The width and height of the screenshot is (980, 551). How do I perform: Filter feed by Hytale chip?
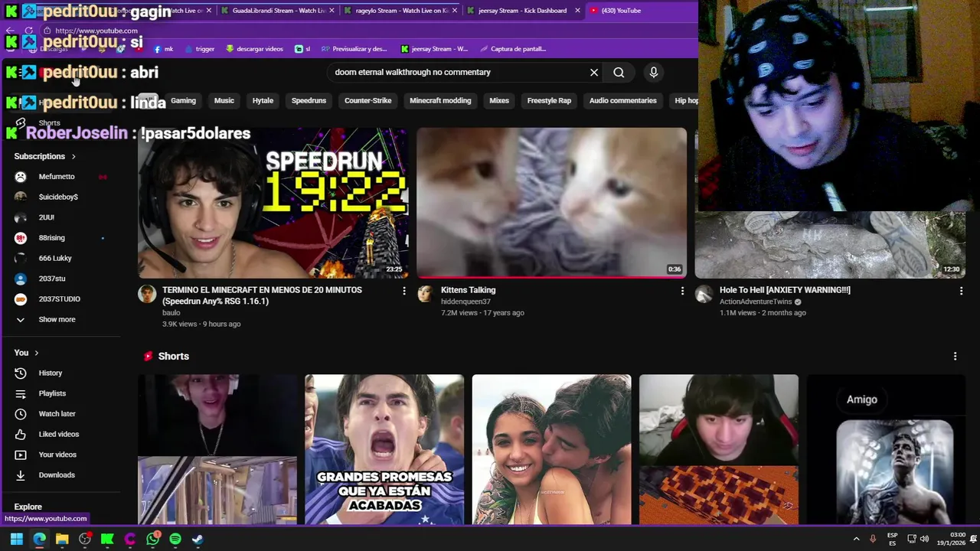[263, 100]
